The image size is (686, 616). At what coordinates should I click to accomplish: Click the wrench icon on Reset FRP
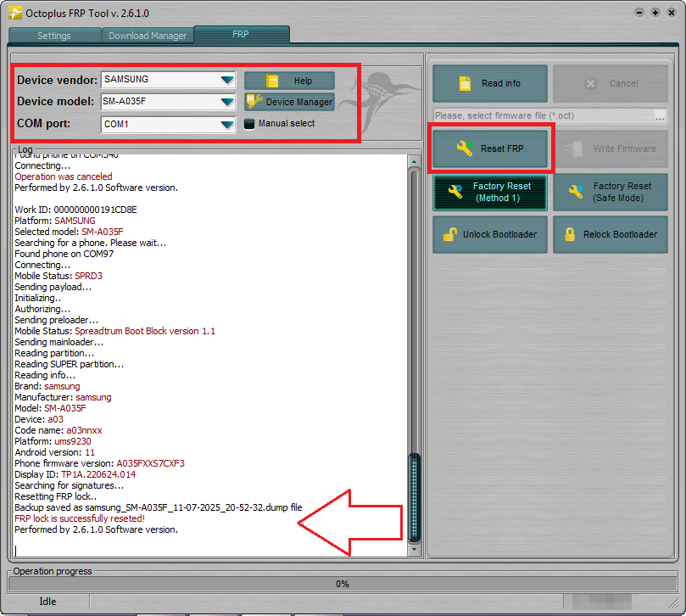point(465,148)
